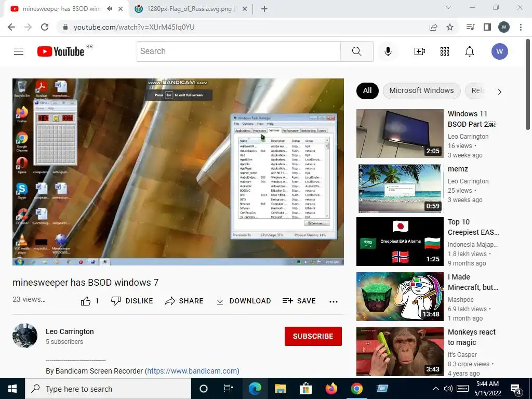This screenshot has height=399, width=532.
Task: Click the 23 views text
Action: pos(29,299)
